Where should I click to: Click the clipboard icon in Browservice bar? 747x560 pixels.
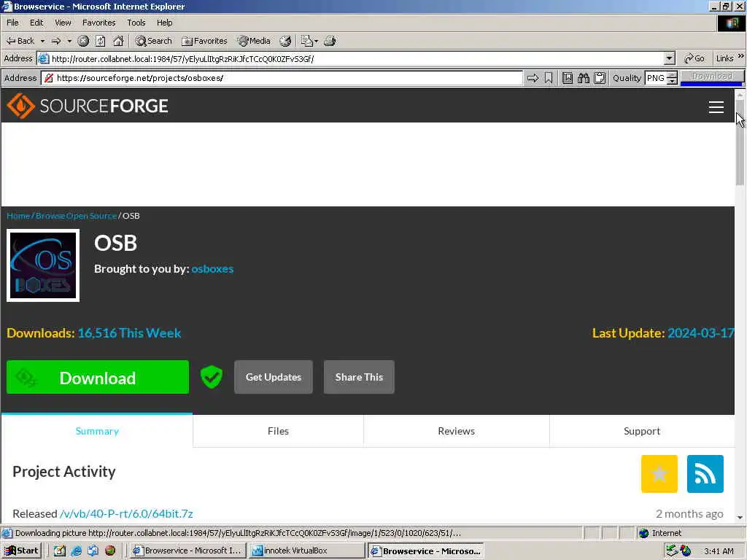click(600, 78)
